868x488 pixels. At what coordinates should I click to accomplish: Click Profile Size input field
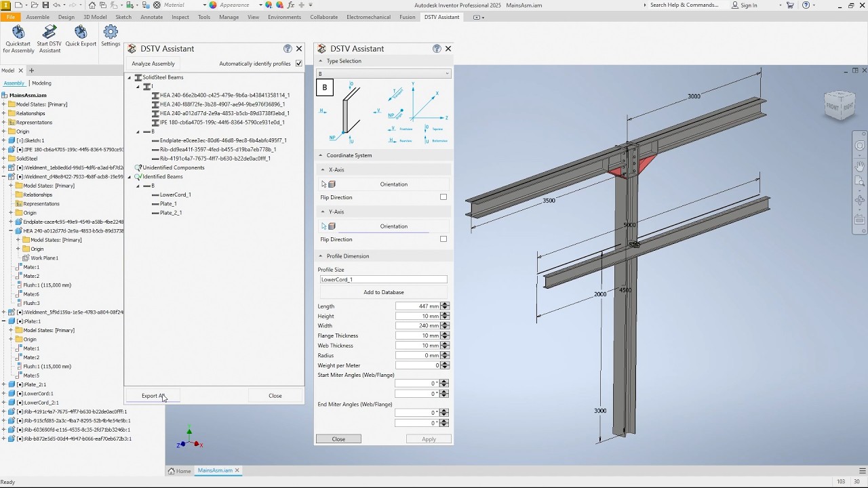click(x=384, y=279)
